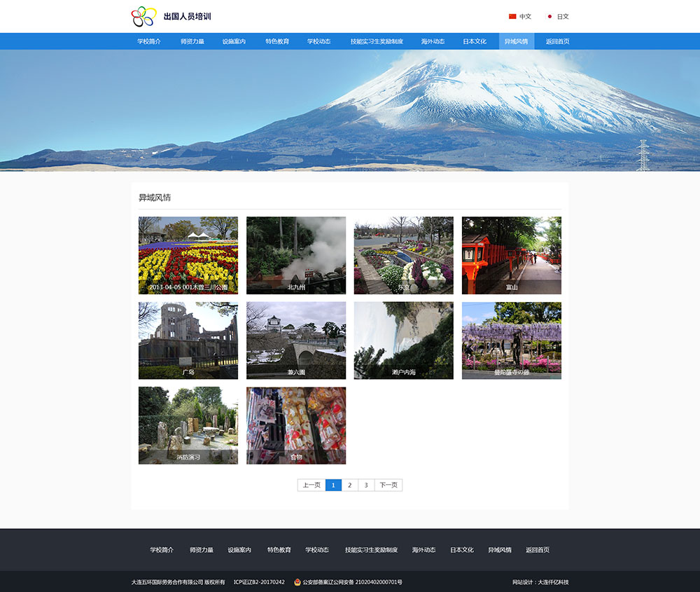The height and width of the screenshot is (592, 700).
Task: Go to page 2 of the gallery
Action: pos(350,485)
